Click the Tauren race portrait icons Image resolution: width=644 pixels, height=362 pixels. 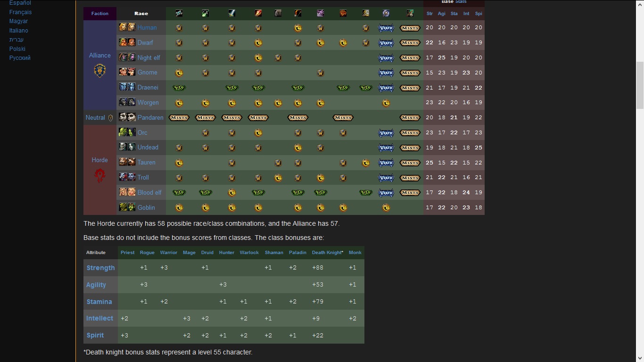pos(127,162)
